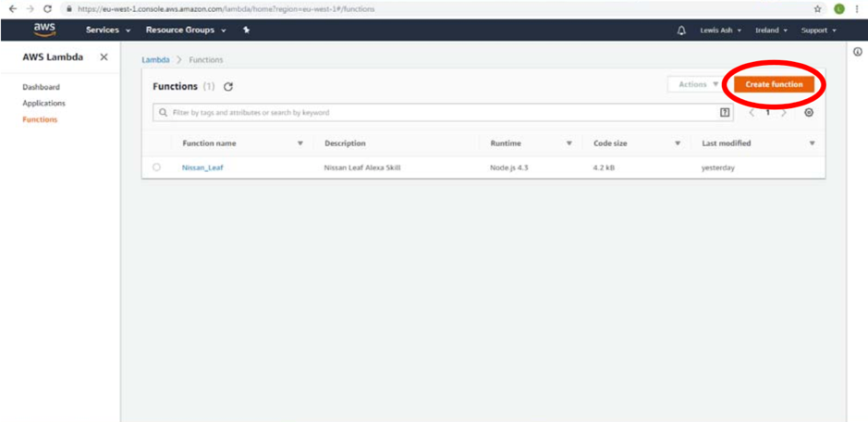Open the Support dropdown
Viewport: 868px width, 422px height.
pos(818,31)
